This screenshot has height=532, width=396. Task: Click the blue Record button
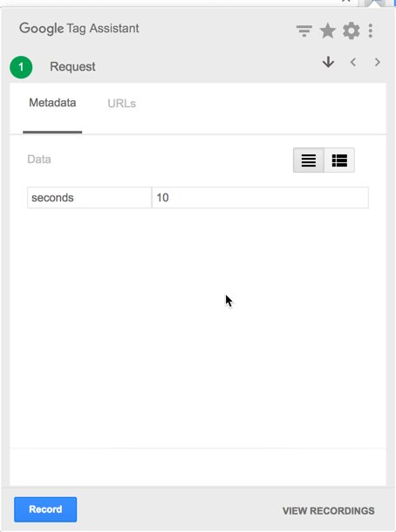[45, 509]
